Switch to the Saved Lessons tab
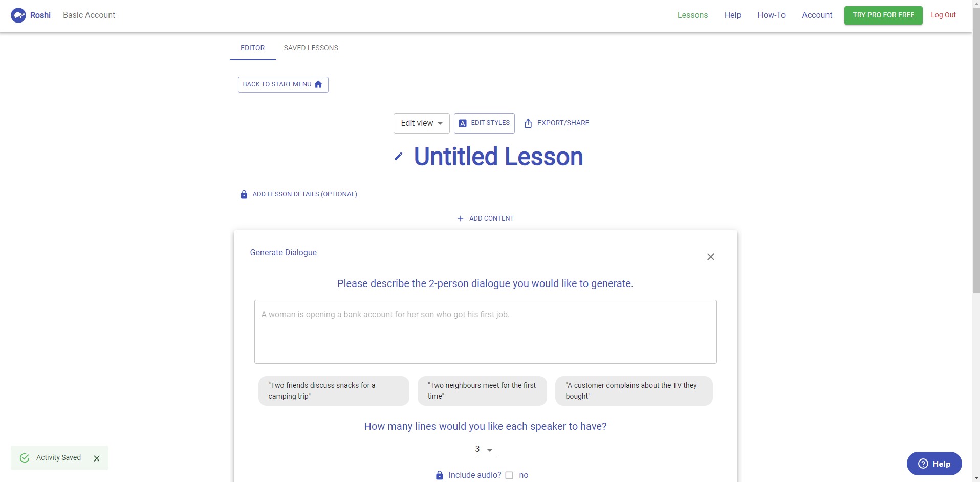Image resolution: width=980 pixels, height=482 pixels. 311,48
